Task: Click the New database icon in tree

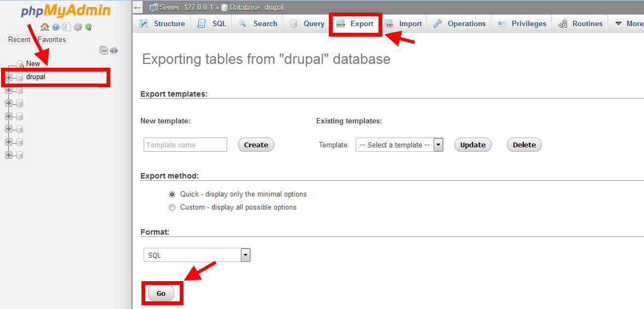Action: [x=20, y=64]
